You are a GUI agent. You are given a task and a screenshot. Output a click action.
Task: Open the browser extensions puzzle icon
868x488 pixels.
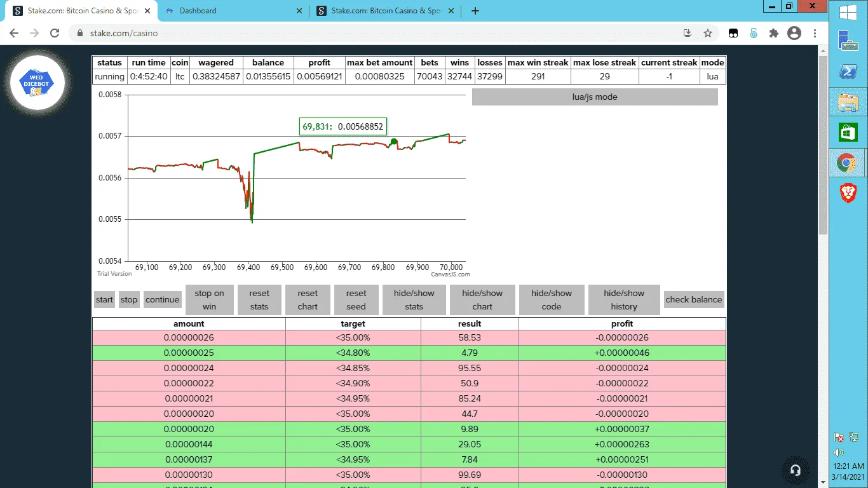coord(773,33)
